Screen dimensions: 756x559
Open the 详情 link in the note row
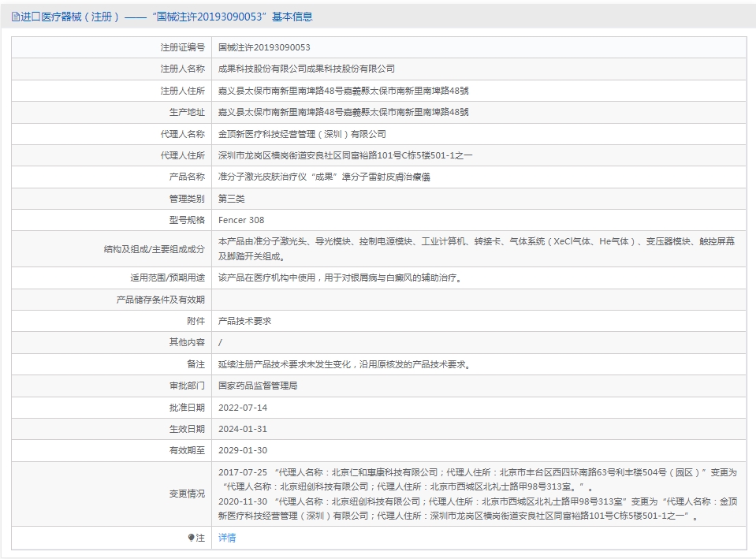coord(227,538)
